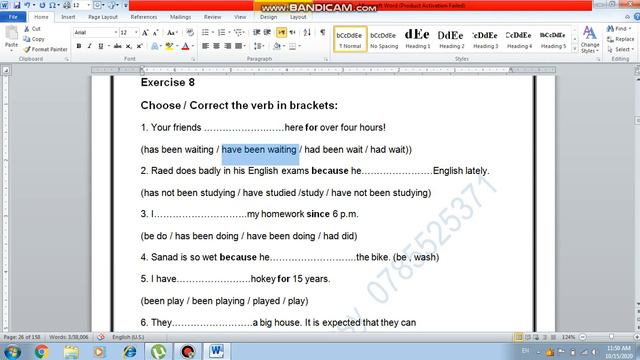Click the Undo arrow in quick access toolbar
This screenshot has height=360, width=640.
[27, 5]
